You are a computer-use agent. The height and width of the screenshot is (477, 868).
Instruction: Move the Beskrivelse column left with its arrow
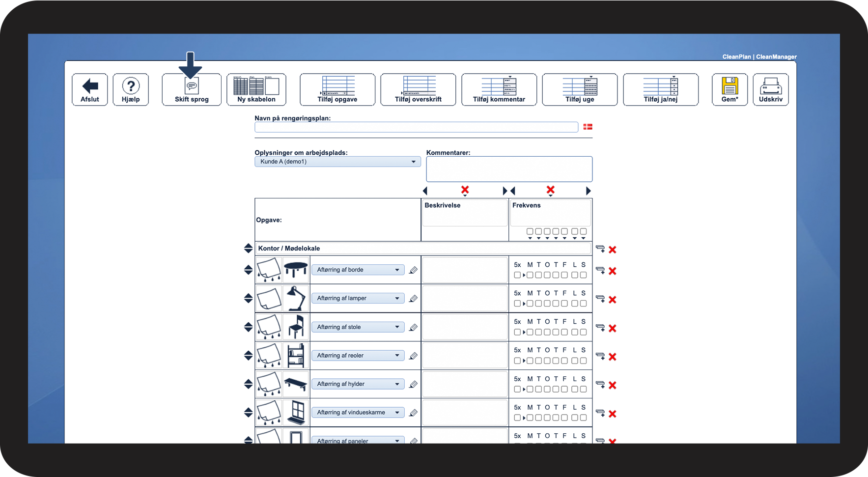[425, 191]
